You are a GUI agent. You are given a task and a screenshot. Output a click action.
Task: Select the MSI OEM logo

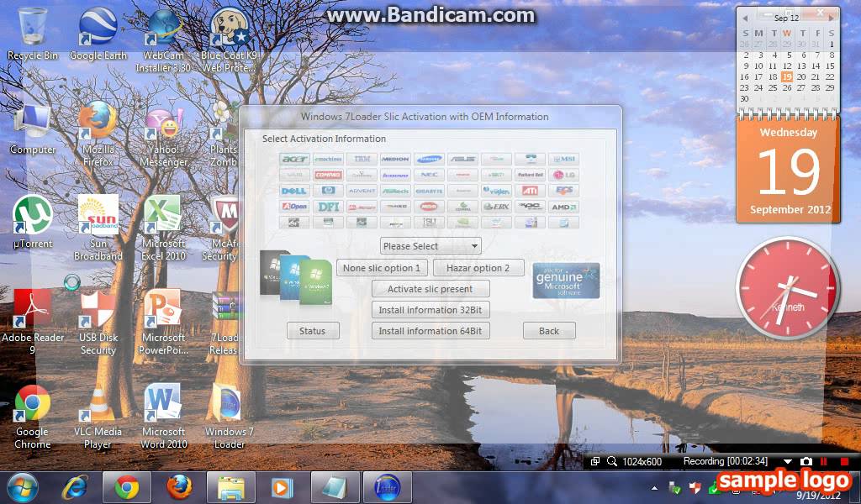point(563,159)
